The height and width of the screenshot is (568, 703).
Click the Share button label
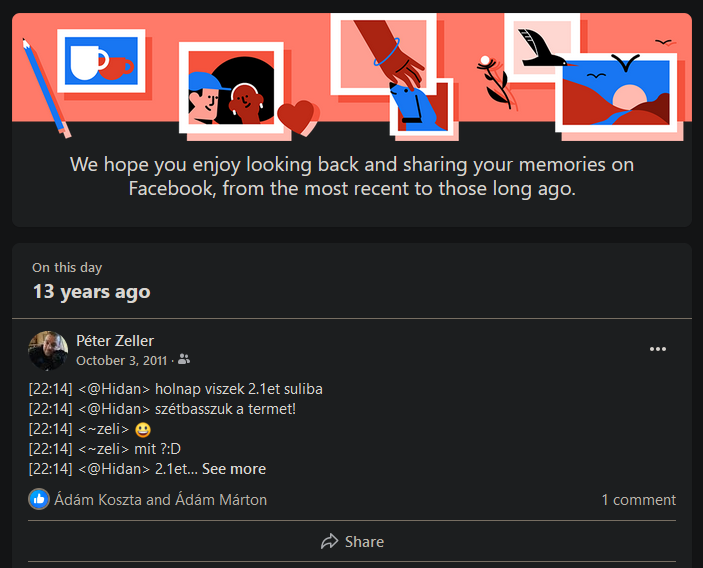point(364,542)
